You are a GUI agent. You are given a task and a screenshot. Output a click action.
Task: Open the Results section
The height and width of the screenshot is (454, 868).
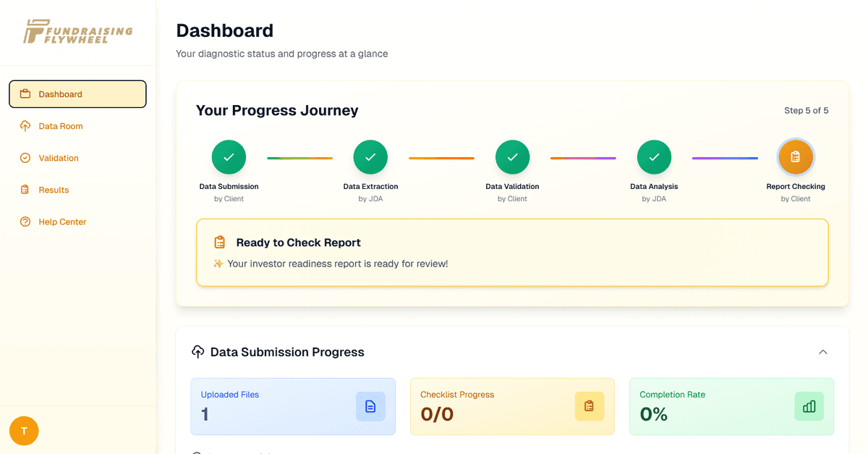click(x=54, y=190)
